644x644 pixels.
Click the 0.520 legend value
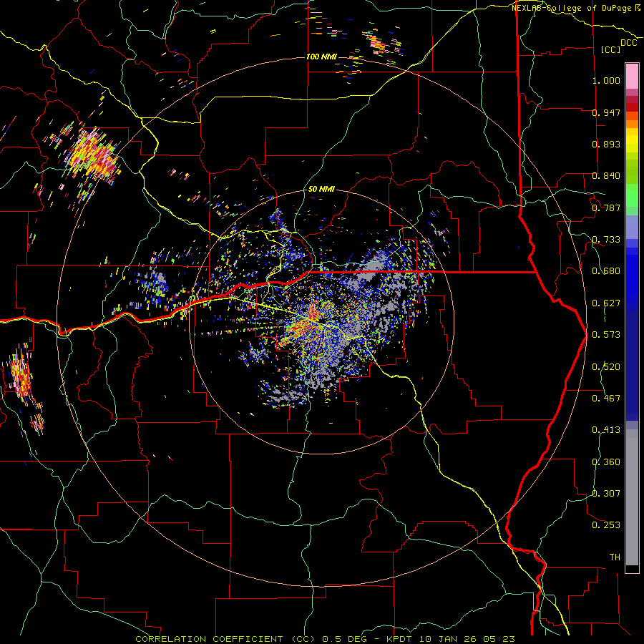pos(606,367)
